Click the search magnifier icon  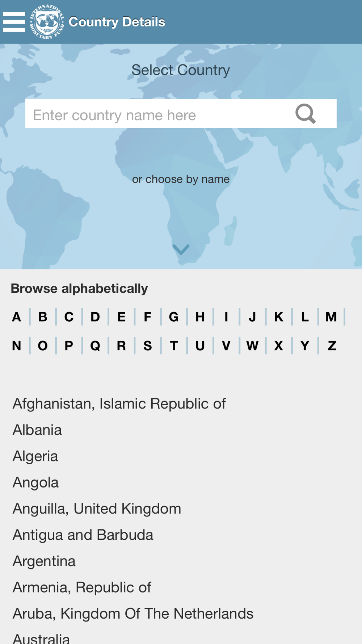click(x=306, y=114)
